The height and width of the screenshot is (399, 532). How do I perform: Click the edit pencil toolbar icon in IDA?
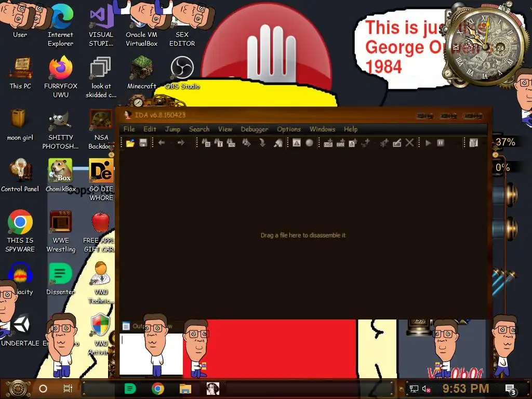(397, 143)
